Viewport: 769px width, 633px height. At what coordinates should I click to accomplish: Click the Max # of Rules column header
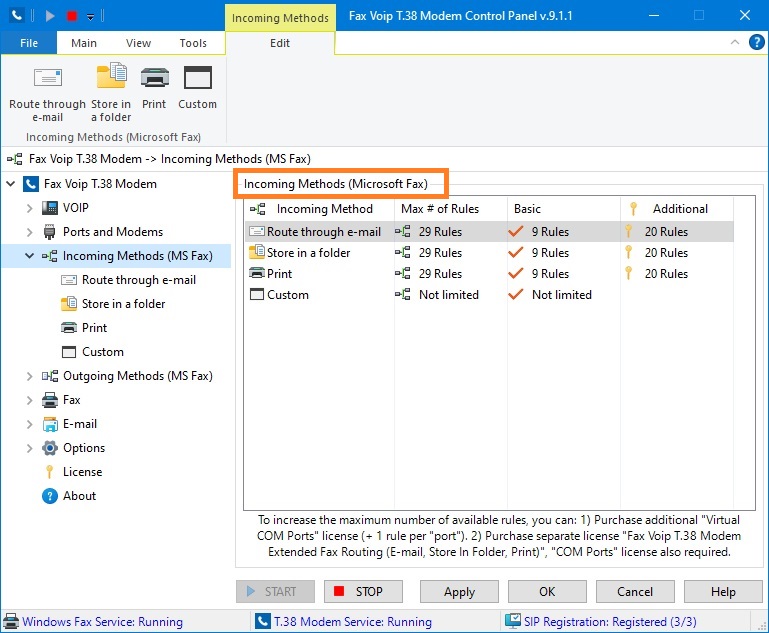[451, 209]
